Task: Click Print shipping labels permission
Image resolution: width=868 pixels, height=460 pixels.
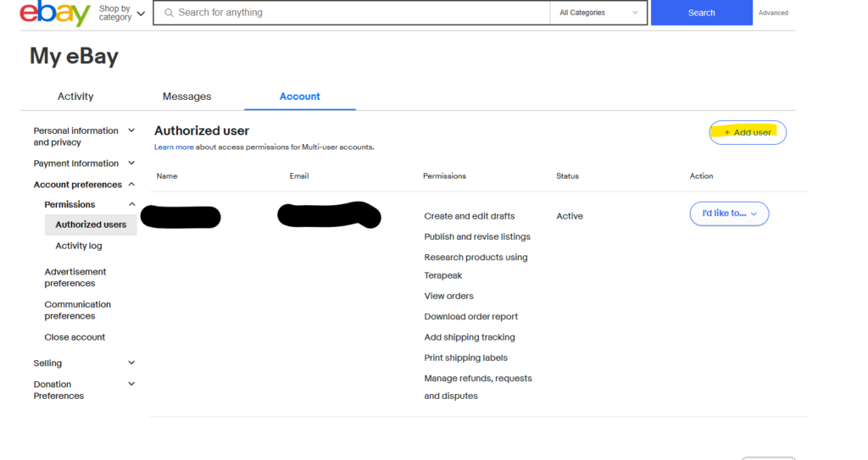Action: tap(465, 357)
